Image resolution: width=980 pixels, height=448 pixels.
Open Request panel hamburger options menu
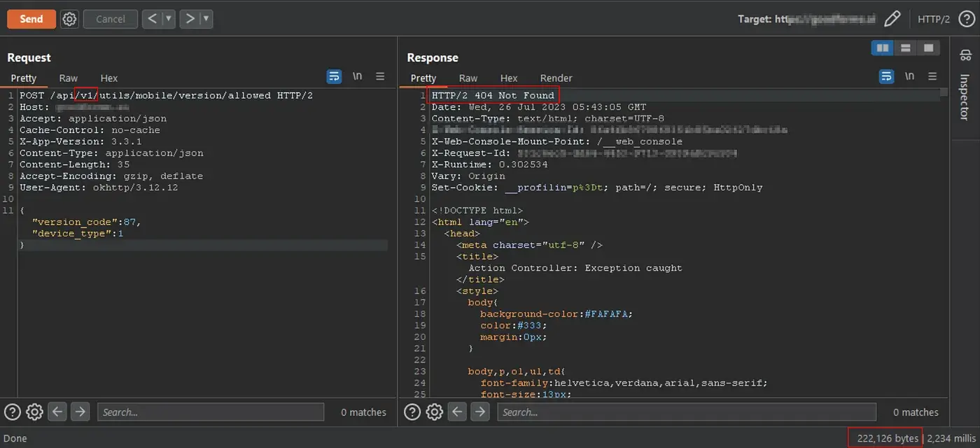pos(380,76)
